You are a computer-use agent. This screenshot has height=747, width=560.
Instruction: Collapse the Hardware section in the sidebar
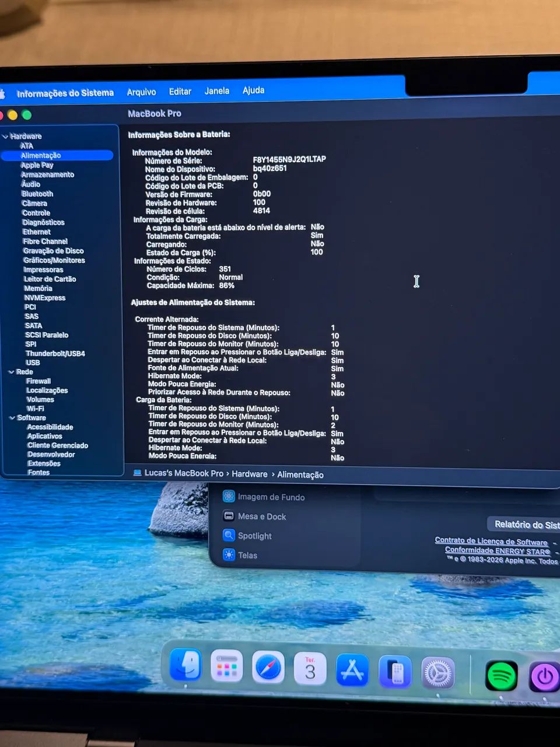[x=5, y=137]
